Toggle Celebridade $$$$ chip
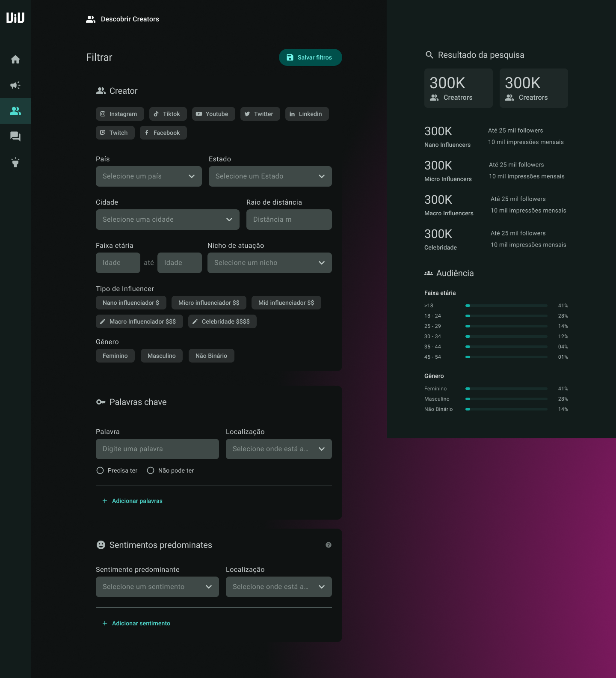Screen dimensions: 616x678 tap(222, 321)
